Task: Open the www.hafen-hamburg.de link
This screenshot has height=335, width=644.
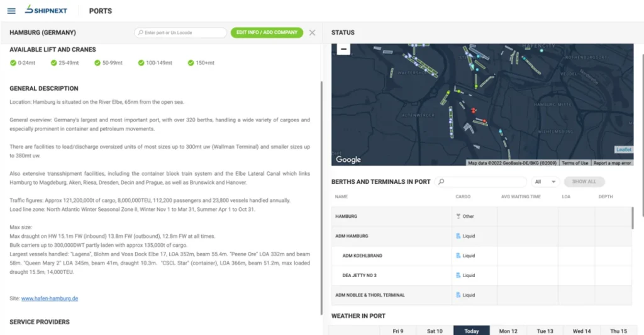Action: [50, 298]
